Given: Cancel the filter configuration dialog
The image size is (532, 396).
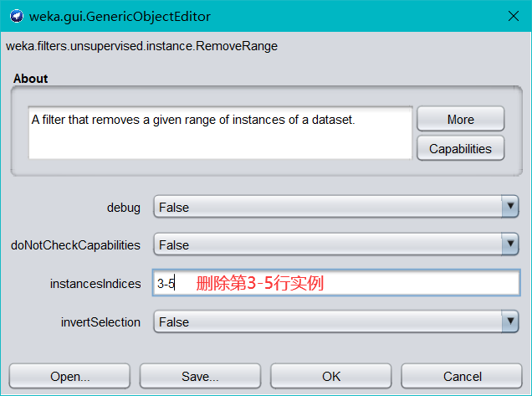Looking at the screenshot, I should point(462,376).
